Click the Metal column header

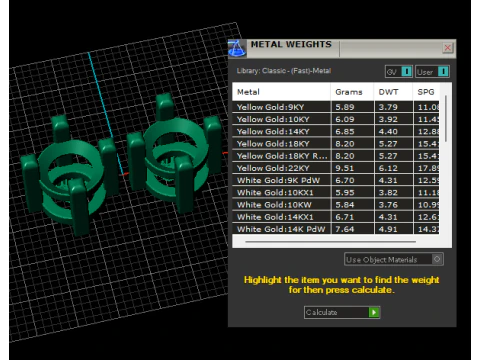(x=281, y=92)
